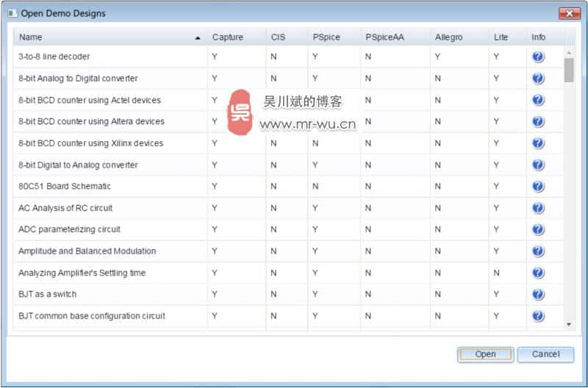Show info for BJT as a switch
The width and height of the screenshot is (588, 388).
click(x=538, y=294)
